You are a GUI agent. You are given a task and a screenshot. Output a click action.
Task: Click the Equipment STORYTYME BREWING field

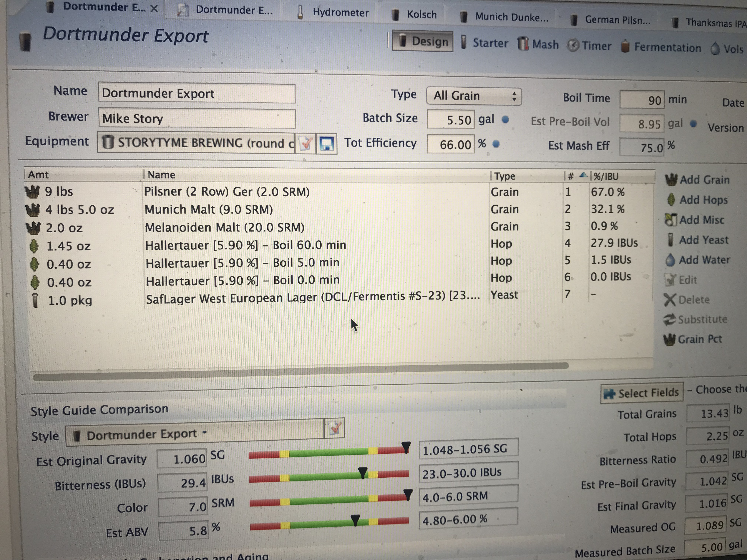pyautogui.click(x=196, y=143)
